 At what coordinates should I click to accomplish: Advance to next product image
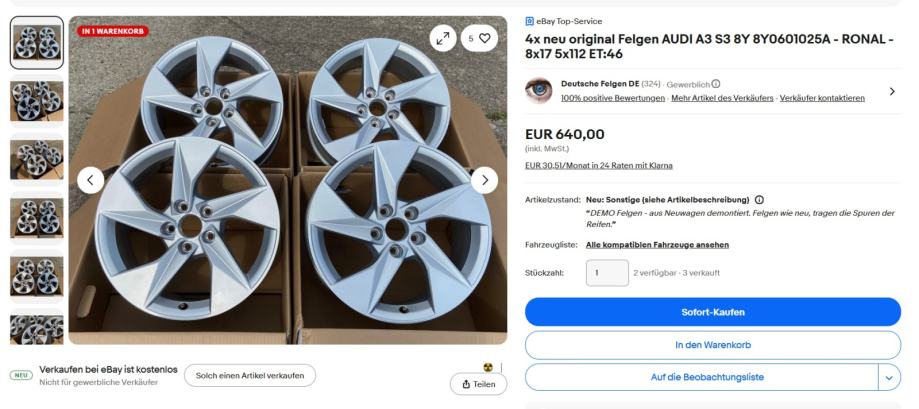pos(485,180)
